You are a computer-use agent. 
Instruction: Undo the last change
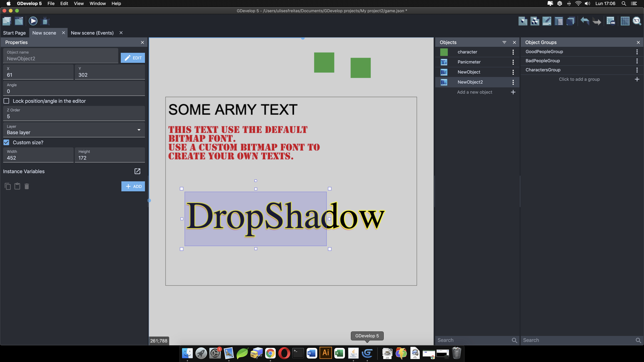point(585,21)
